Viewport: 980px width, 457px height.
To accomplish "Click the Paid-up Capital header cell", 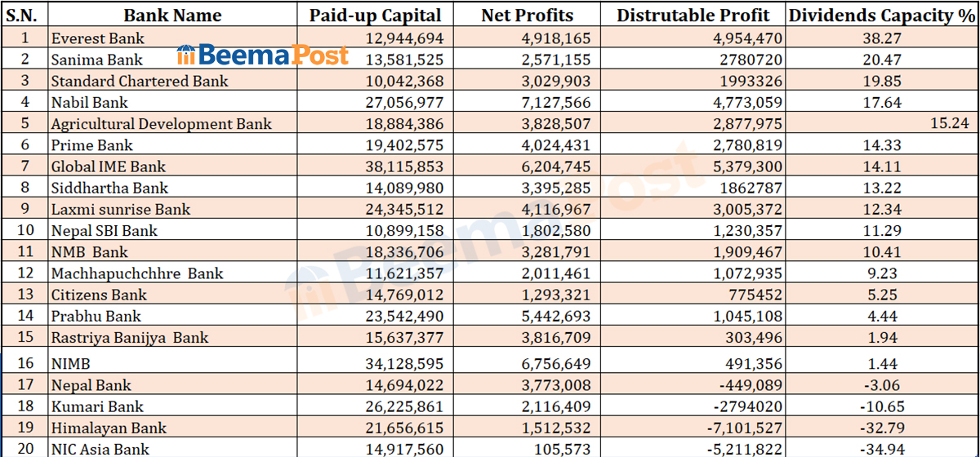I will click(375, 16).
